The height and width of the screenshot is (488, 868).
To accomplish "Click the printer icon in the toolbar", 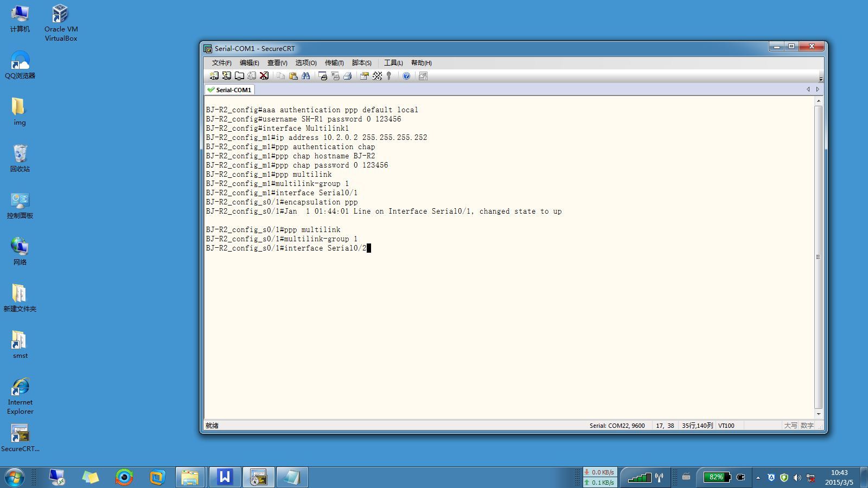I will pyautogui.click(x=348, y=76).
